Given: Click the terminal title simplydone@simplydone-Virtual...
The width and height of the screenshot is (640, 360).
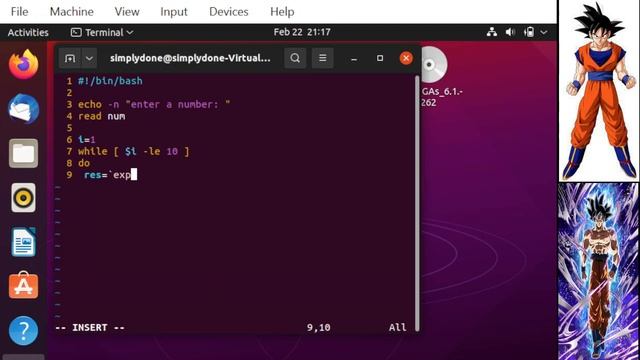Looking at the screenshot, I should coord(190,58).
